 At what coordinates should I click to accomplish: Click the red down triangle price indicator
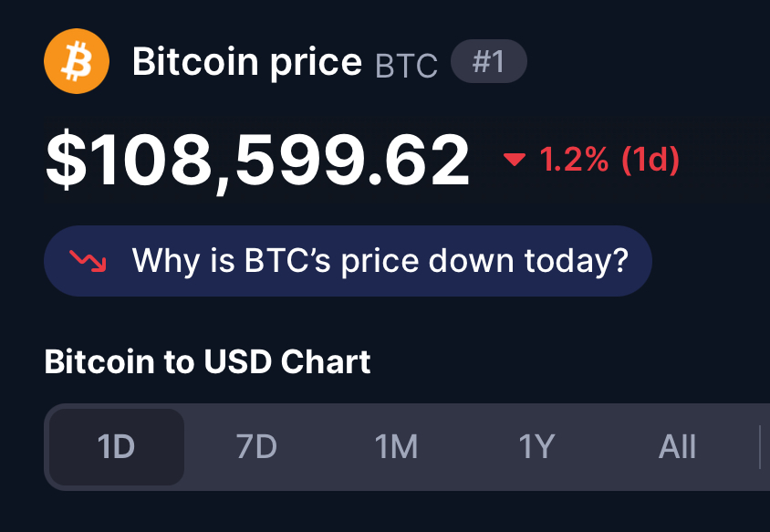515,159
